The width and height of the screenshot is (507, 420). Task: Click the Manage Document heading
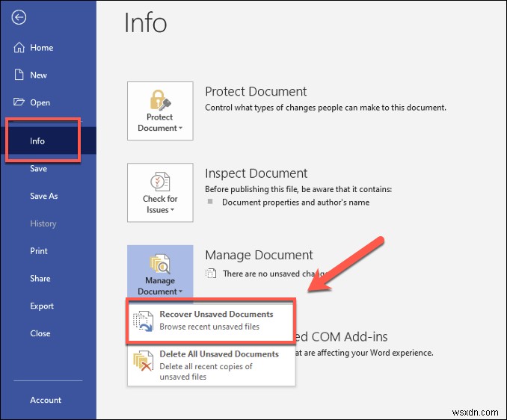click(259, 256)
